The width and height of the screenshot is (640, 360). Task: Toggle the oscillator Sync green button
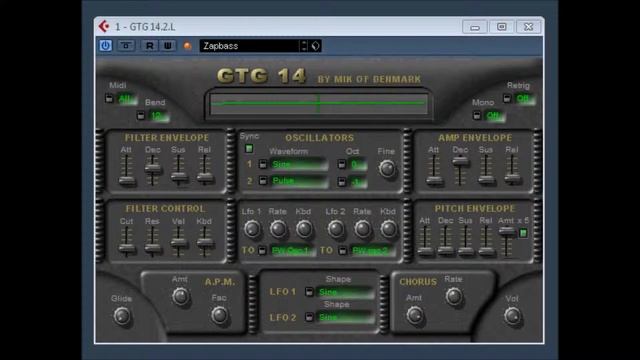pos(249,149)
